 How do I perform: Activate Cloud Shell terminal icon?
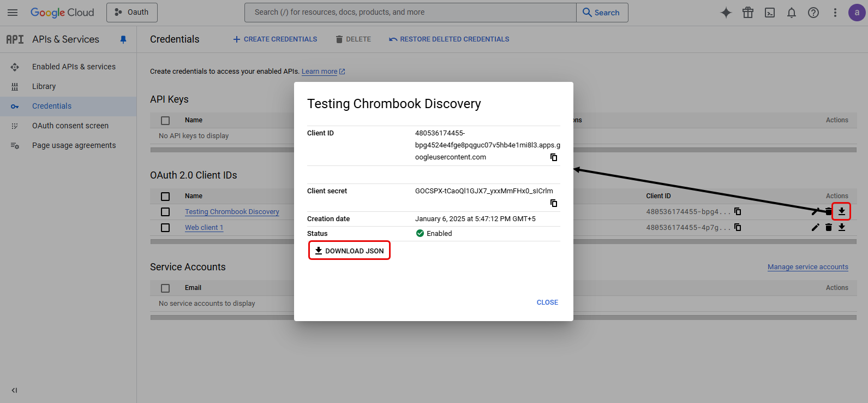(770, 13)
